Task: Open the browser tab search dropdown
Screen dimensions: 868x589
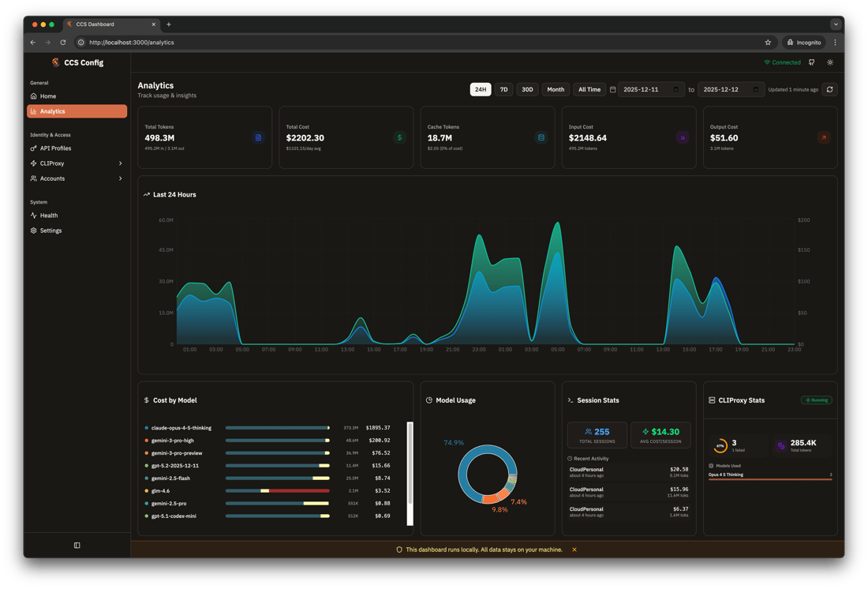Action: pos(836,24)
